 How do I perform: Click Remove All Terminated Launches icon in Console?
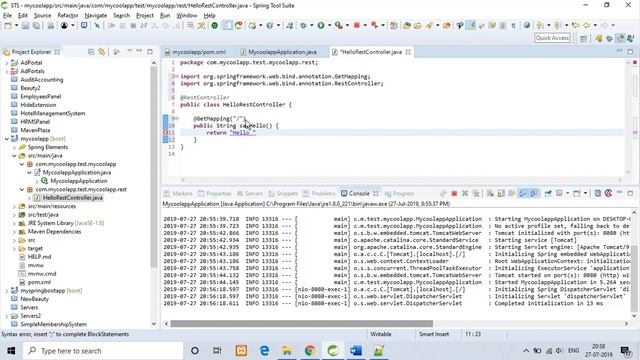[476, 193]
